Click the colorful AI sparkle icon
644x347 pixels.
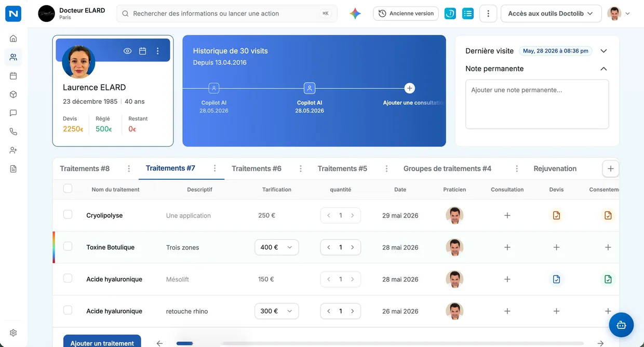[355, 14]
